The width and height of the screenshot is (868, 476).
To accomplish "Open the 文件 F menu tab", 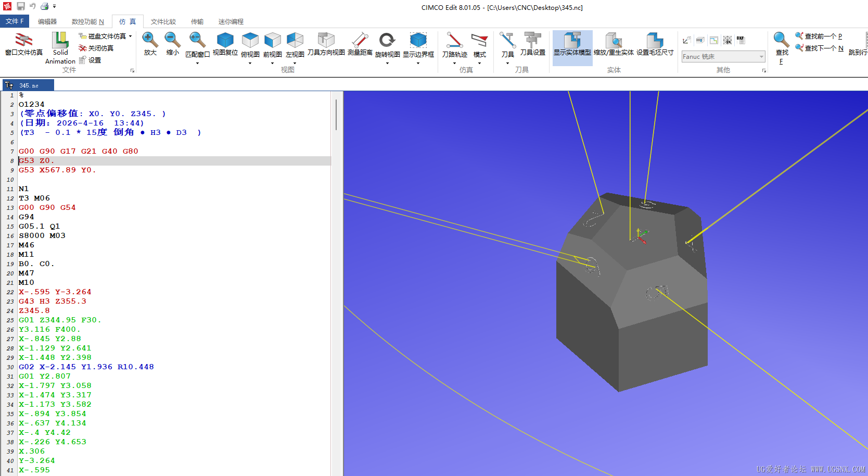I will [15, 21].
